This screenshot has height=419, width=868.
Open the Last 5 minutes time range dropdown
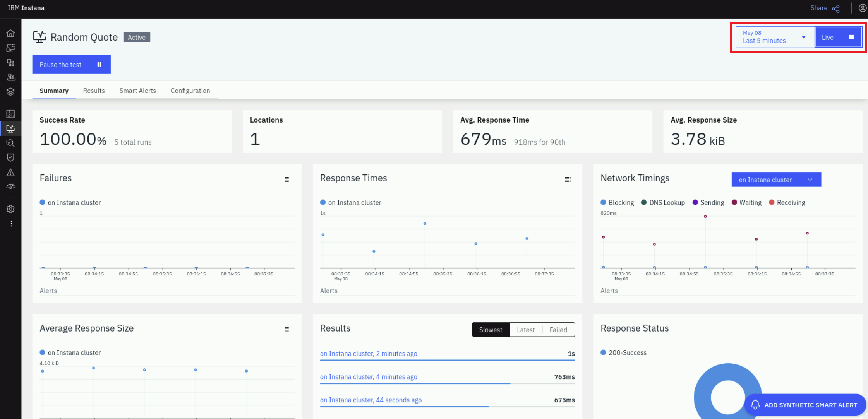pos(775,37)
